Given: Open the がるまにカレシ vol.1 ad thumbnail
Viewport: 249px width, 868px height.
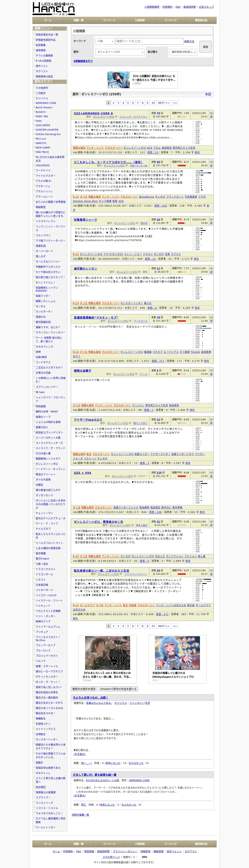Looking at the screenshot, I should tap(108, 653).
